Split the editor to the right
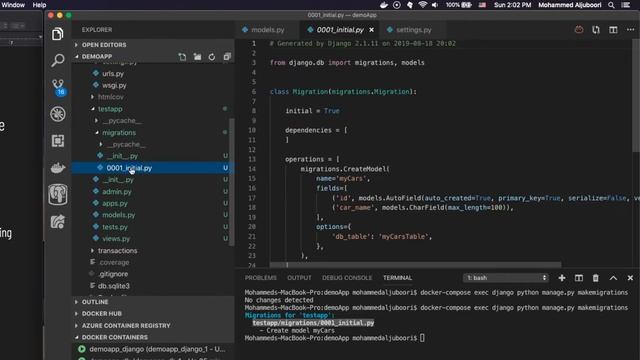This screenshot has width=640, height=360. pos(613,30)
